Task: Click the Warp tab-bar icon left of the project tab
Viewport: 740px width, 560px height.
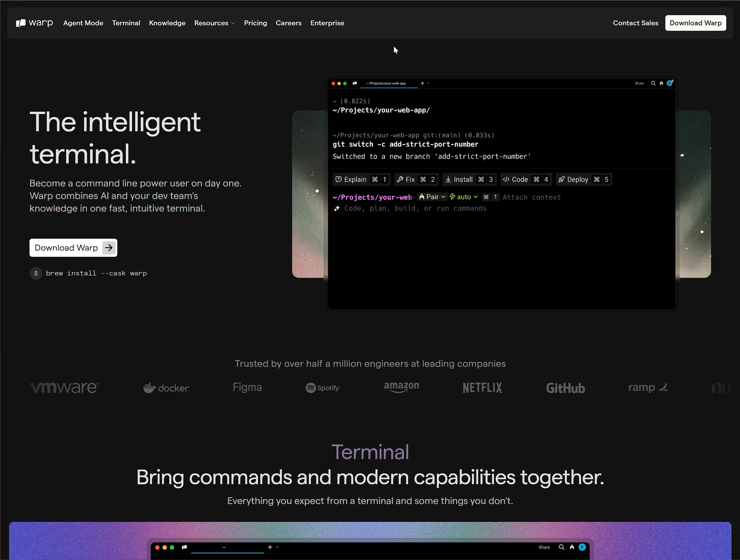Action: click(x=354, y=83)
